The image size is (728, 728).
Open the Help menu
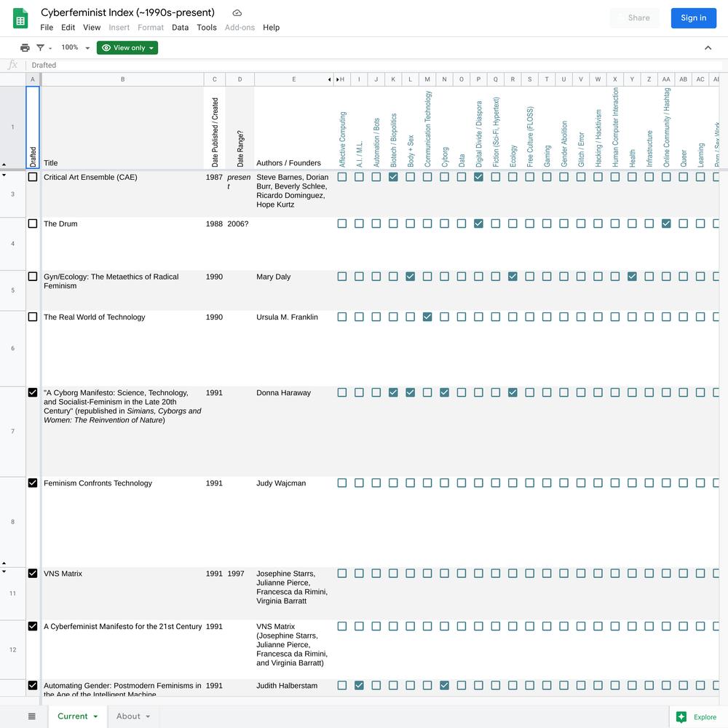click(271, 28)
